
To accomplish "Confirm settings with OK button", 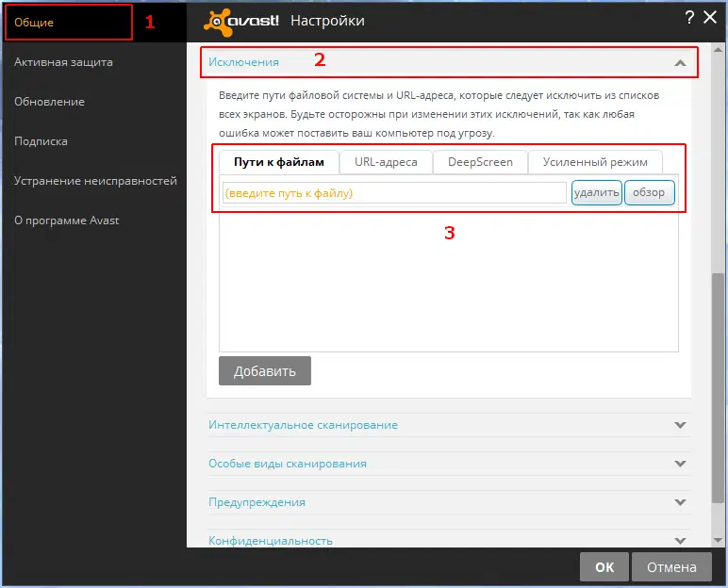I will coord(604,567).
